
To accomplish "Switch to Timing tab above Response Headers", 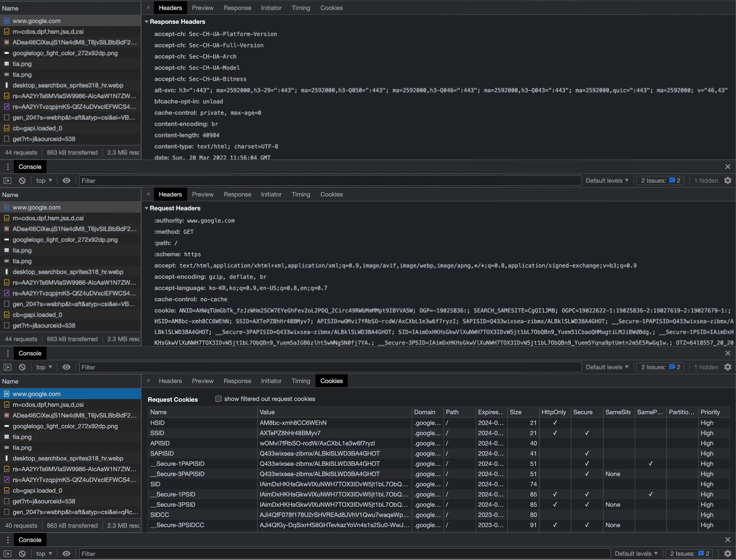I will coord(301,8).
